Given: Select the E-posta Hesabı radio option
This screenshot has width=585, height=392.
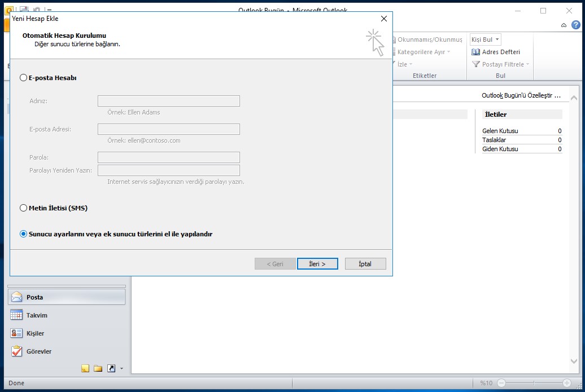Looking at the screenshot, I should [x=24, y=78].
